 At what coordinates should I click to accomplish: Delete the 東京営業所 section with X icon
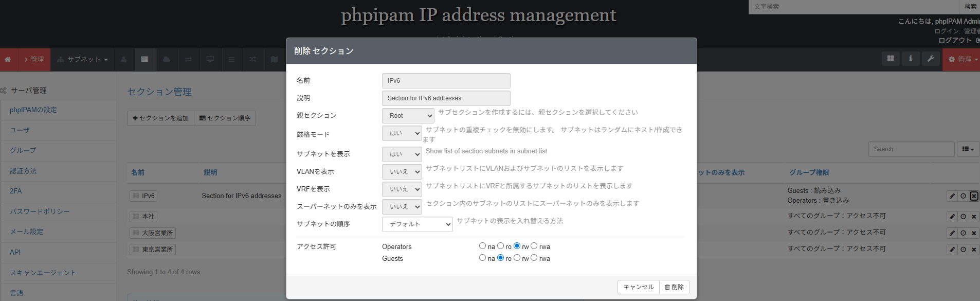pyautogui.click(x=974, y=250)
